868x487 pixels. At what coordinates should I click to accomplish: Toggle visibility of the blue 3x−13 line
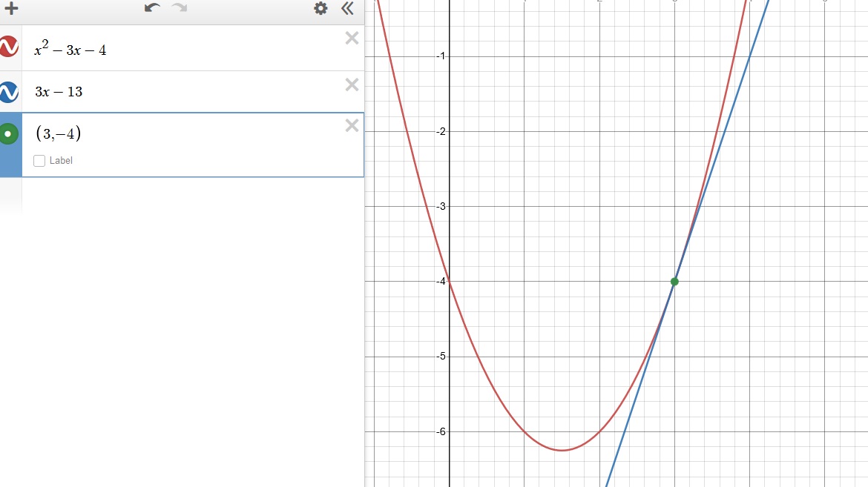(x=8, y=92)
